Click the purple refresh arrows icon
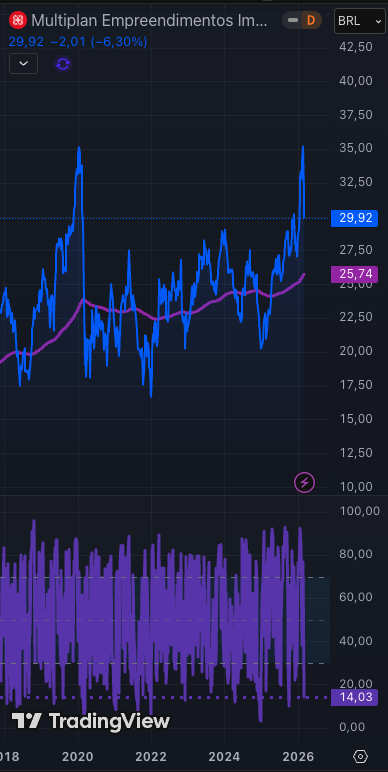 coord(63,64)
